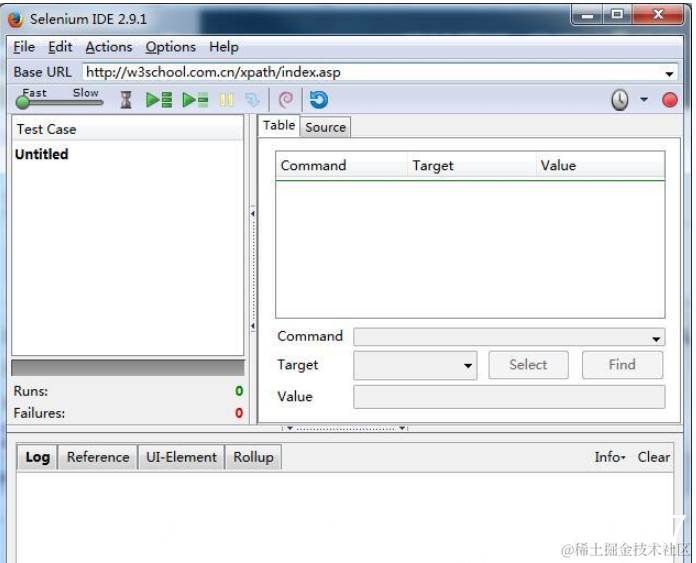Click the test runner hourglass icon
The image size is (696, 563).
tap(126, 100)
